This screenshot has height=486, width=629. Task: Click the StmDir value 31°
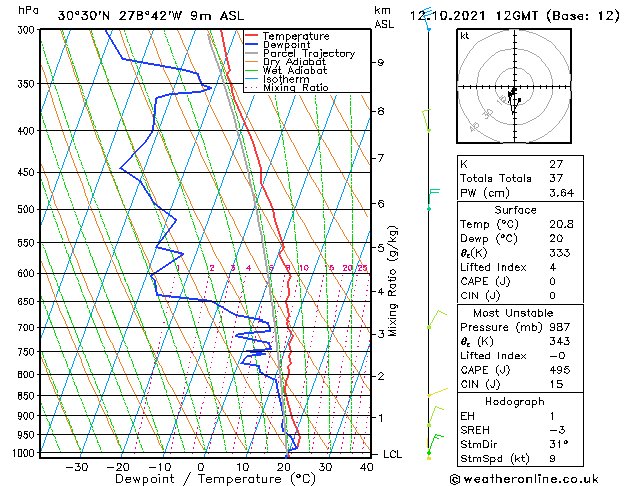[559, 444]
